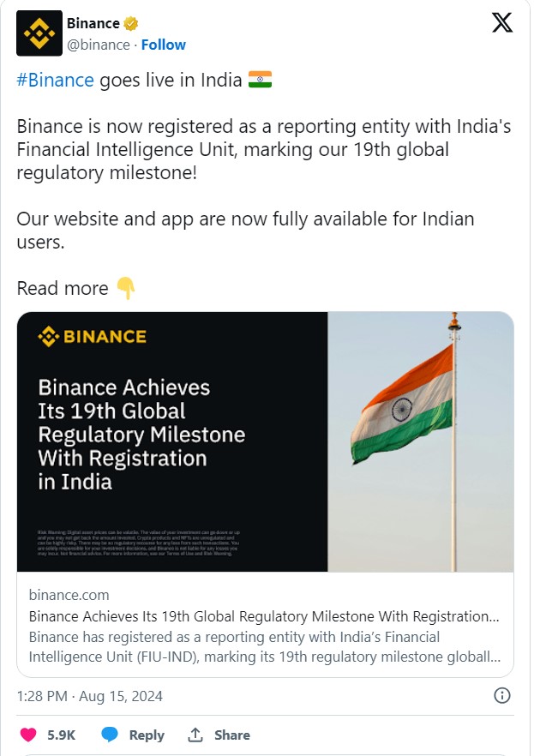The width and height of the screenshot is (534, 756).
Task: Open the tweet info circle icon
Action: point(503,695)
